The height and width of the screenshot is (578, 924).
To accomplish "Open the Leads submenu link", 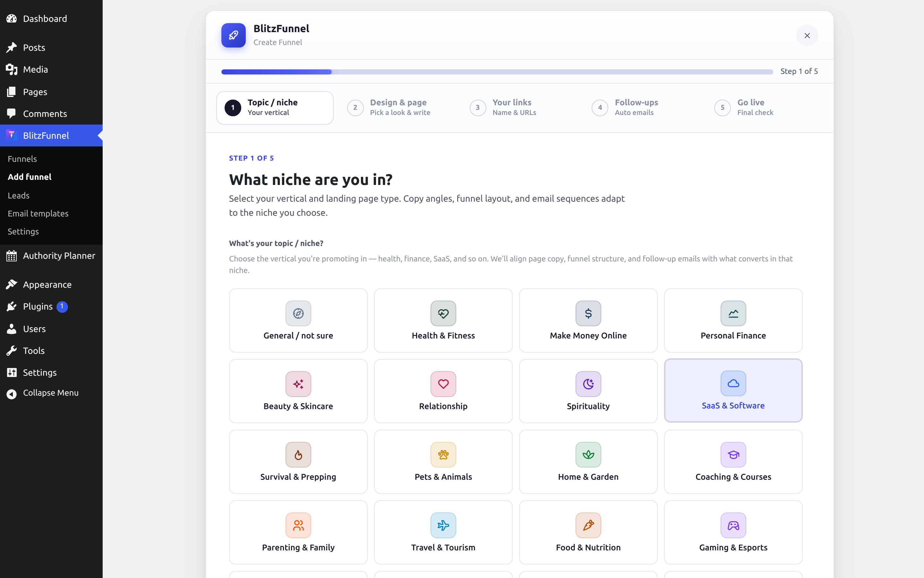I will coord(18,195).
